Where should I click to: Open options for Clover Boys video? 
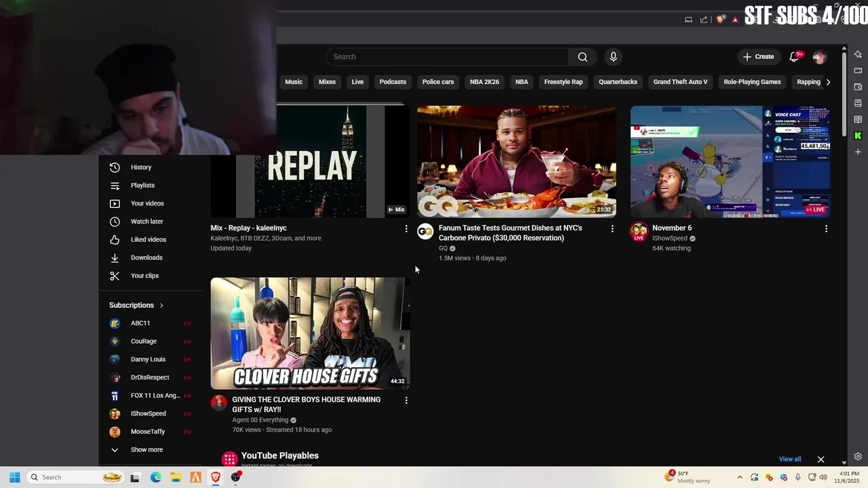pos(406,401)
